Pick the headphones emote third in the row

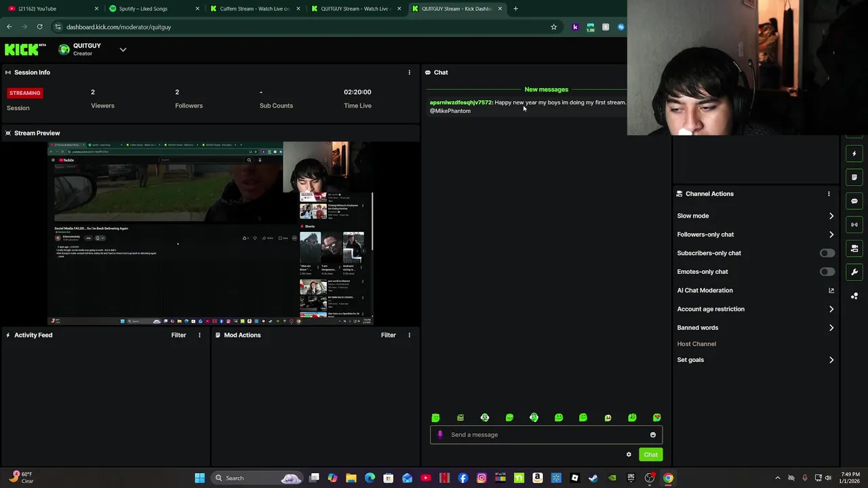point(485,418)
